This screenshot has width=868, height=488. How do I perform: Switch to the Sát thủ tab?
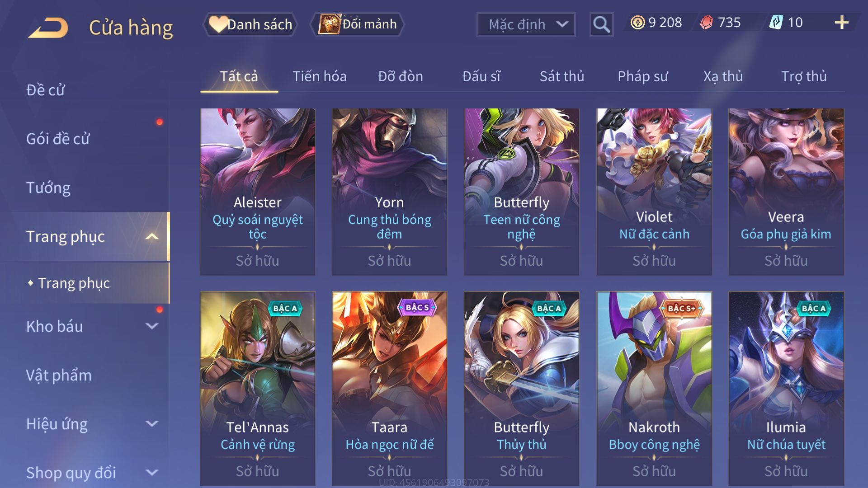(x=561, y=76)
